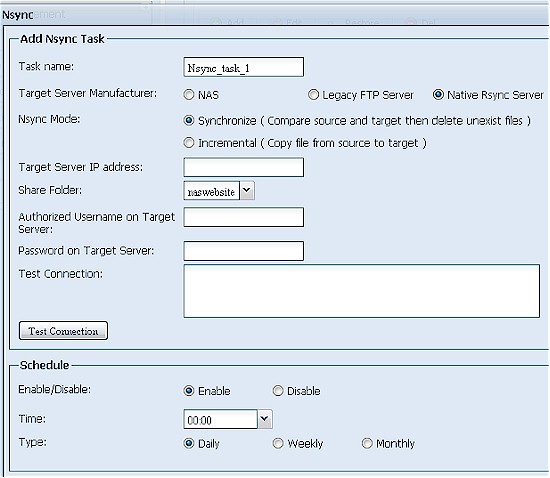
Task: Choose Monthly schedule type
Action: tap(367, 443)
